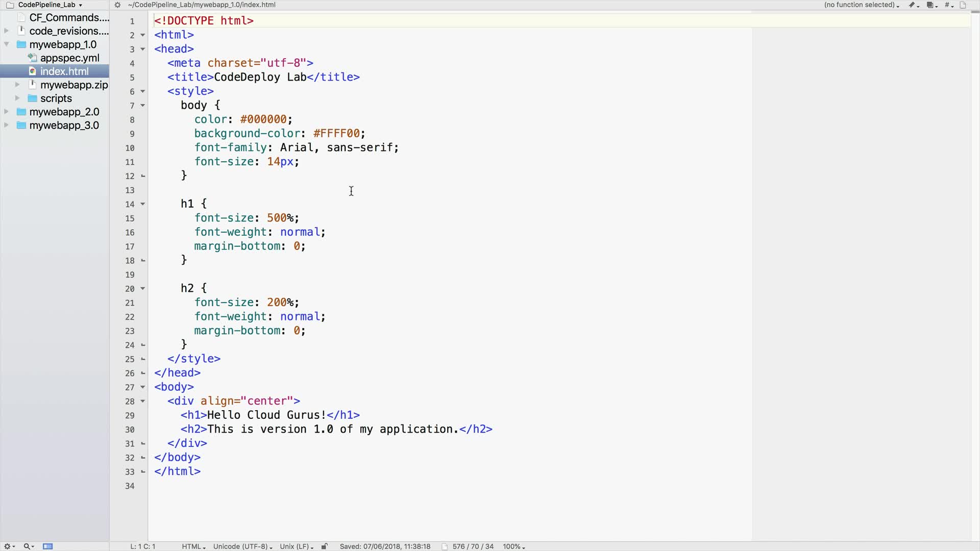Open the 100% zoom level control
Image resolution: width=980 pixels, height=551 pixels.
(513, 546)
